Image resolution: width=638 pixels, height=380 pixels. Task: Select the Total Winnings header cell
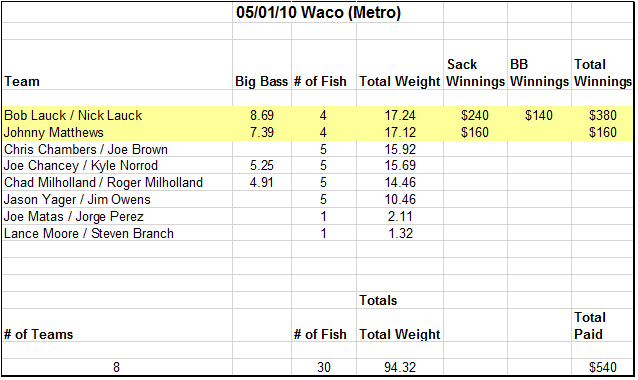(x=603, y=65)
